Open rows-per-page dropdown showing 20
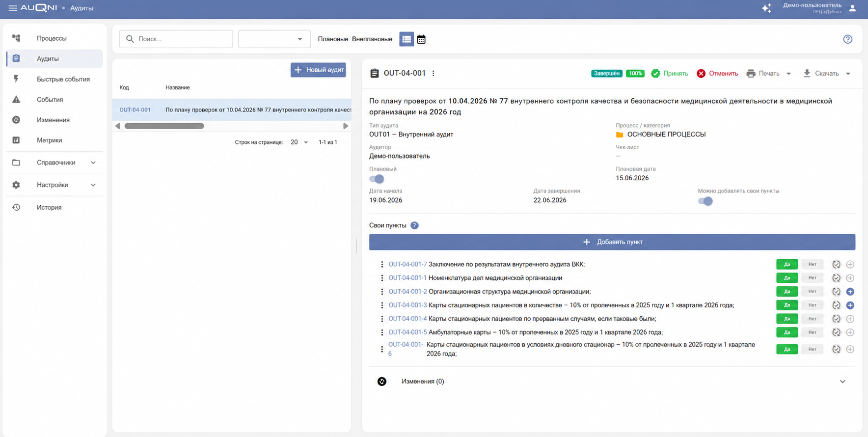Image resolution: width=868 pixels, height=437 pixels. pos(299,142)
